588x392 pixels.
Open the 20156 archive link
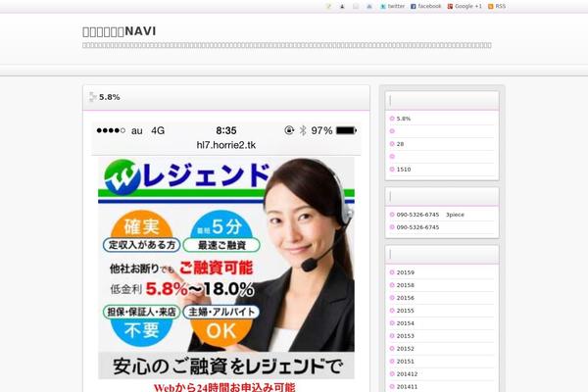406,298
